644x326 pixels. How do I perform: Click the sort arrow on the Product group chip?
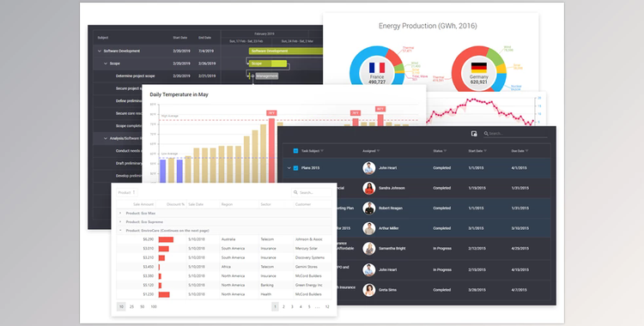(x=133, y=192)
